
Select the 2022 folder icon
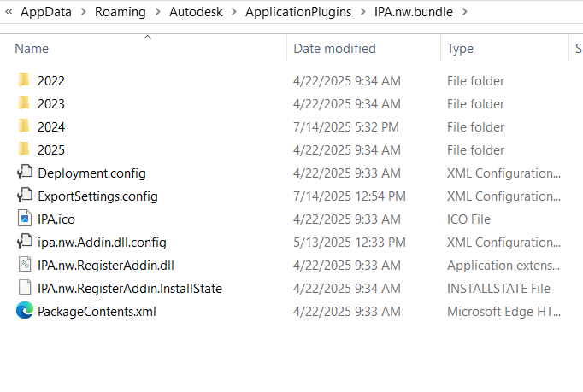pos(24,80)
